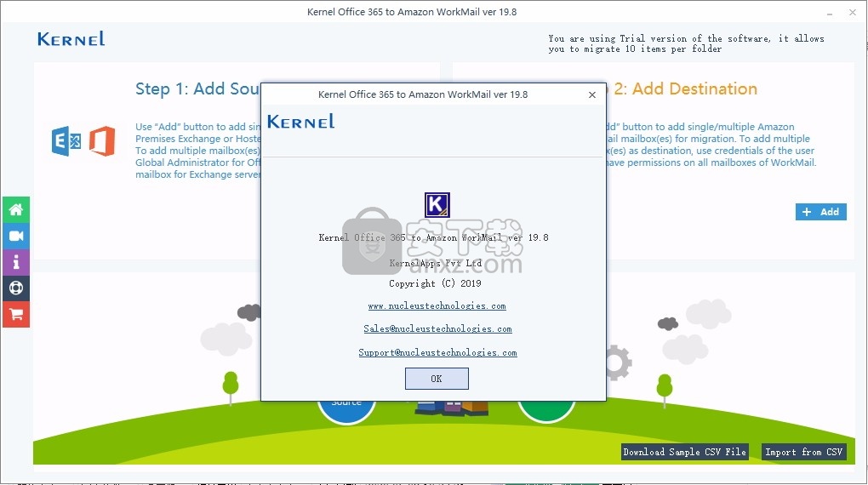Open the Sales@nucleustechnologies.com email link
868x485 pixels.
(x=437, y=329)
